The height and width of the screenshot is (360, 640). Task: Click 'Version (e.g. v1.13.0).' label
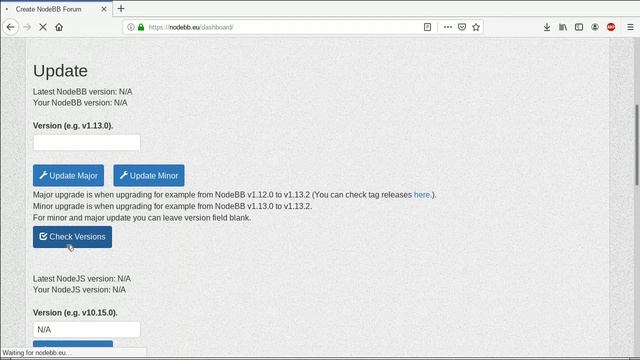(x=73, y=126)
